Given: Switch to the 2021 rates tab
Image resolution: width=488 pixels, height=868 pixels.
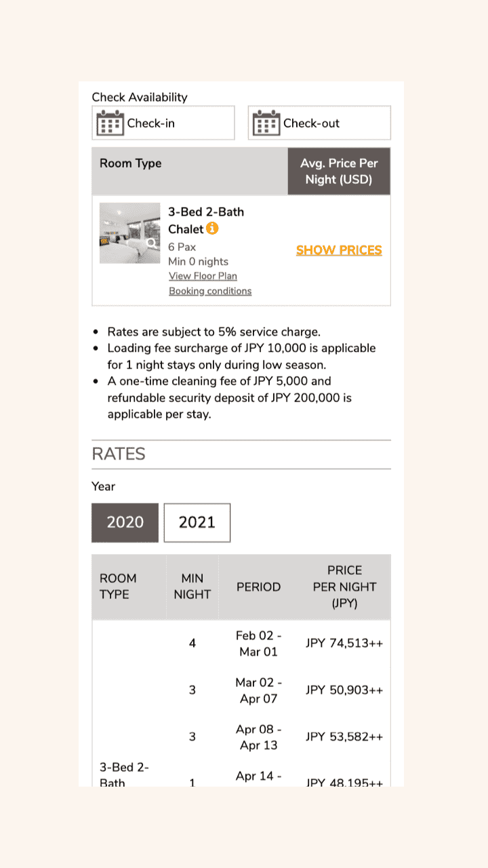Looking at the screenshot, I should click(197, 522).
